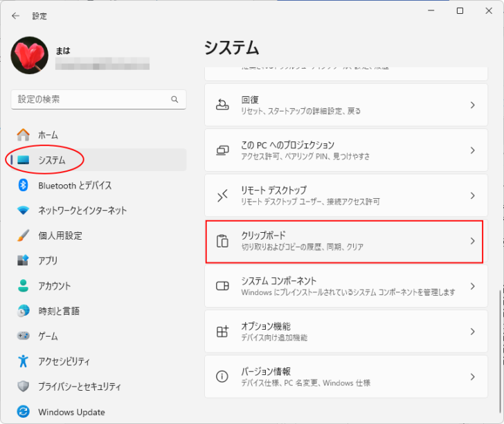The image size is (504, 424).
Task: Click デバイス向け追加機能 description text
Action: (274, 337)
